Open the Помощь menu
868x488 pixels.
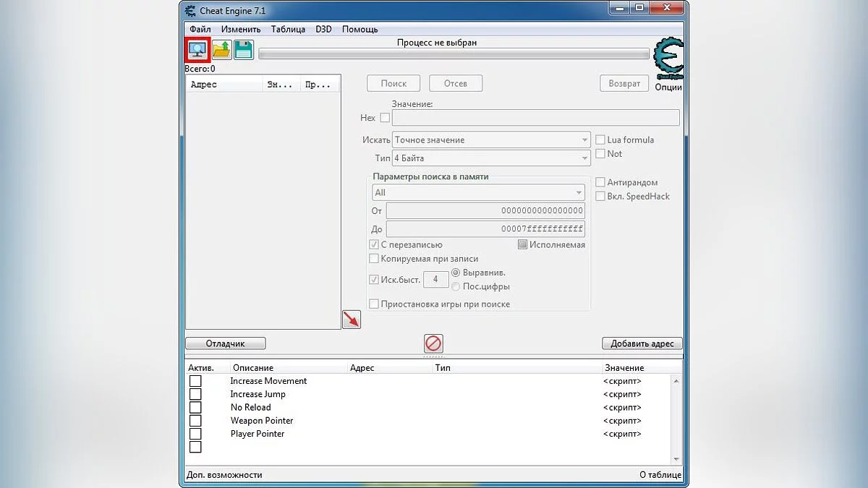pyautogui.click(x=359, y=30)
